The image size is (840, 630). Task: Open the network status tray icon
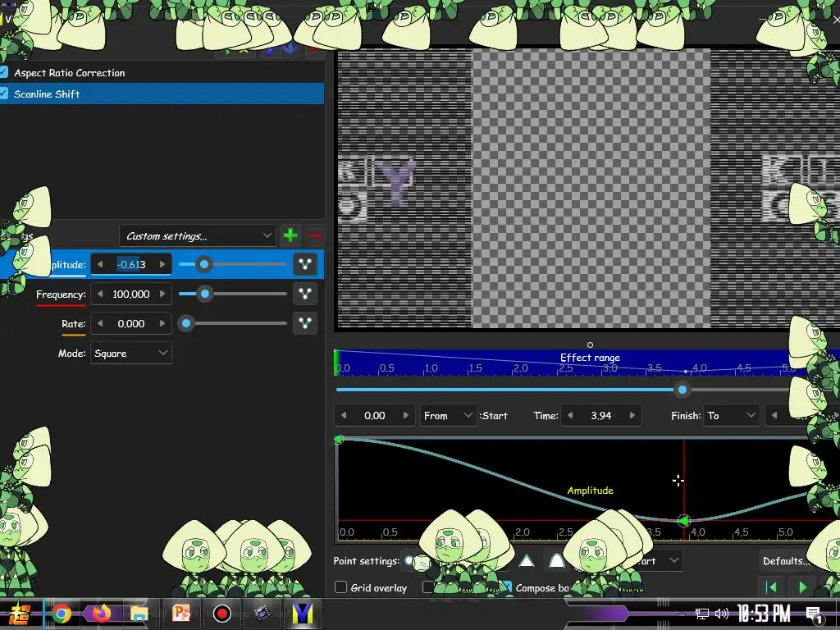tap(702, 614)
